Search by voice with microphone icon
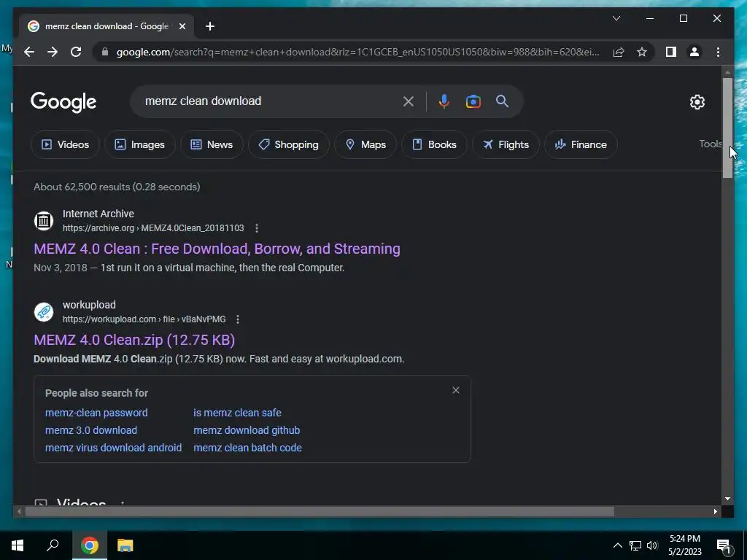 (x=444, y=101)
